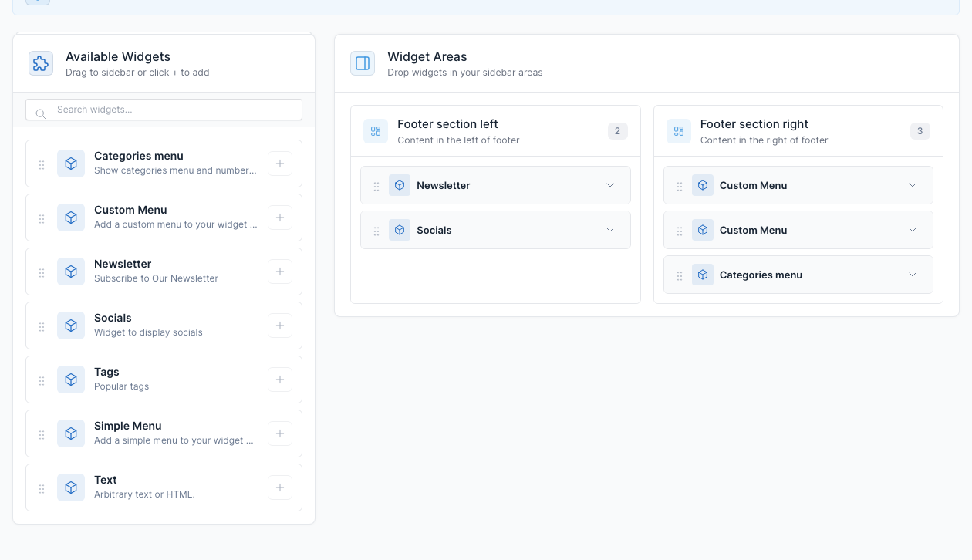Expand the Newsletter widget in footer left

[x=610, y=185]
